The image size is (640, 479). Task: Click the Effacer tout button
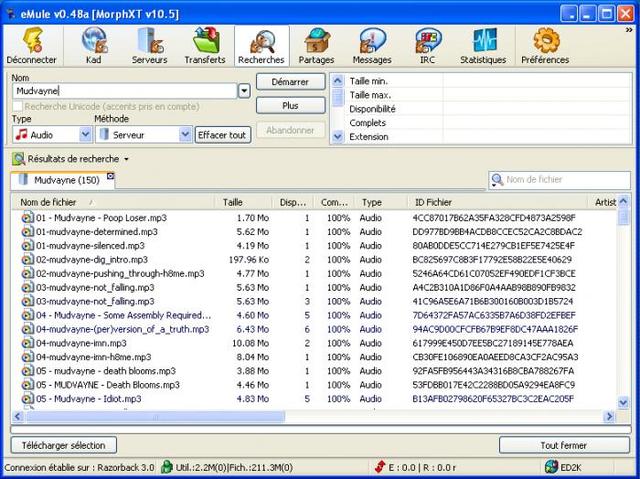pyautogui.click(x=222, y=135)
